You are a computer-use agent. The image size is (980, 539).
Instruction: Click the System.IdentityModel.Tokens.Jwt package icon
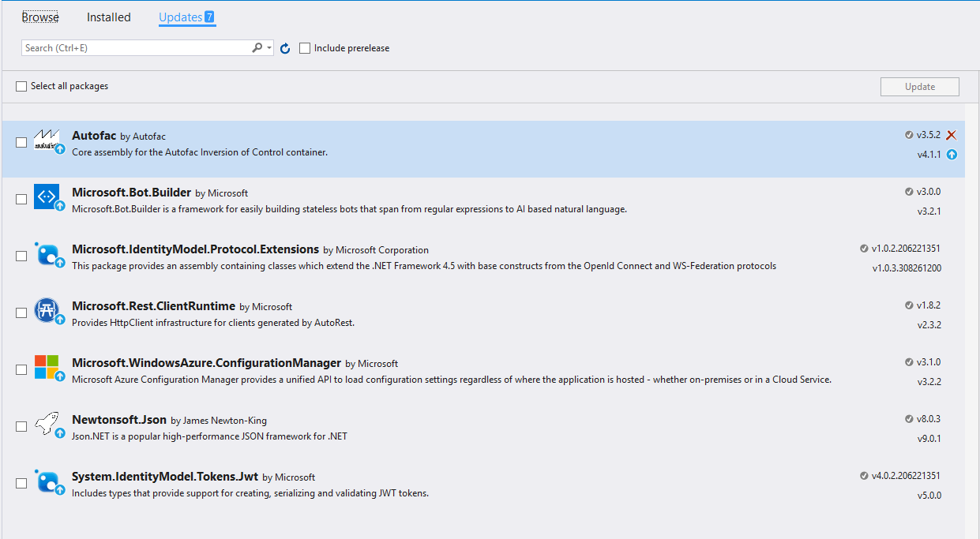[47, 481]
